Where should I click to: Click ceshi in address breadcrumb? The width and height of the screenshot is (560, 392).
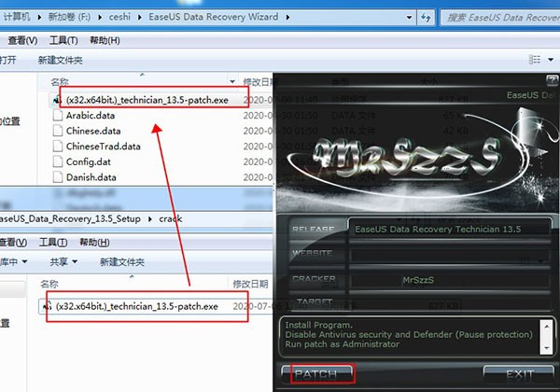(x=119, y=17)
